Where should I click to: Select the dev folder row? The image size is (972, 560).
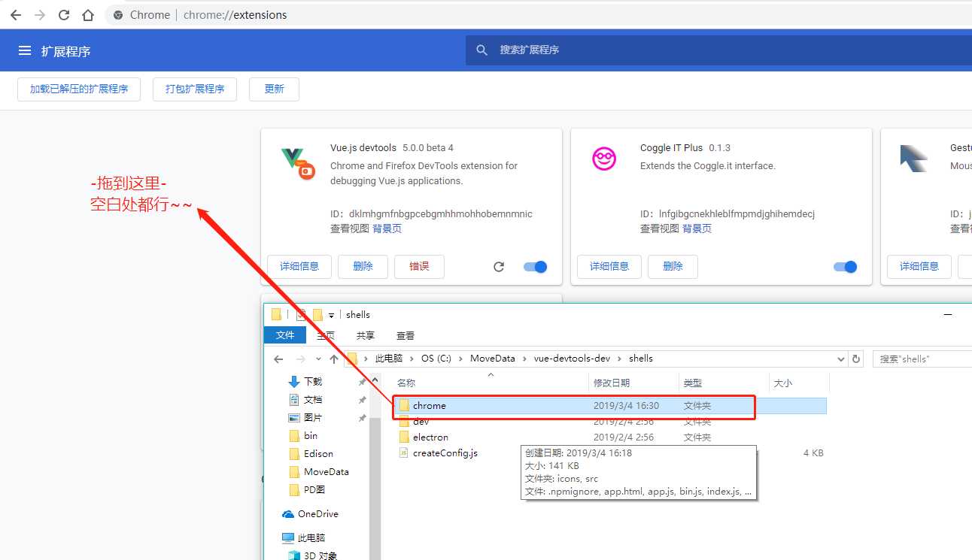[x=610, y=422]
